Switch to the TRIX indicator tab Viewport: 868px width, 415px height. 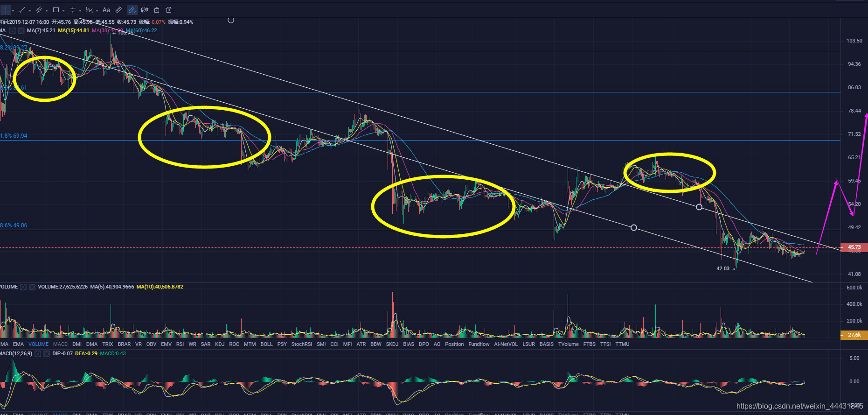coord(108,344)
